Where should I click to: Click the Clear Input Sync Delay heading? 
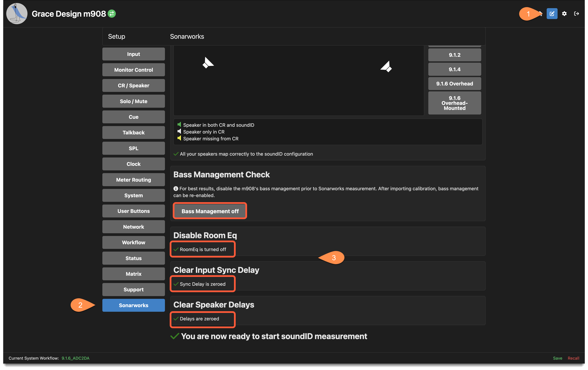tap(216, 270)
